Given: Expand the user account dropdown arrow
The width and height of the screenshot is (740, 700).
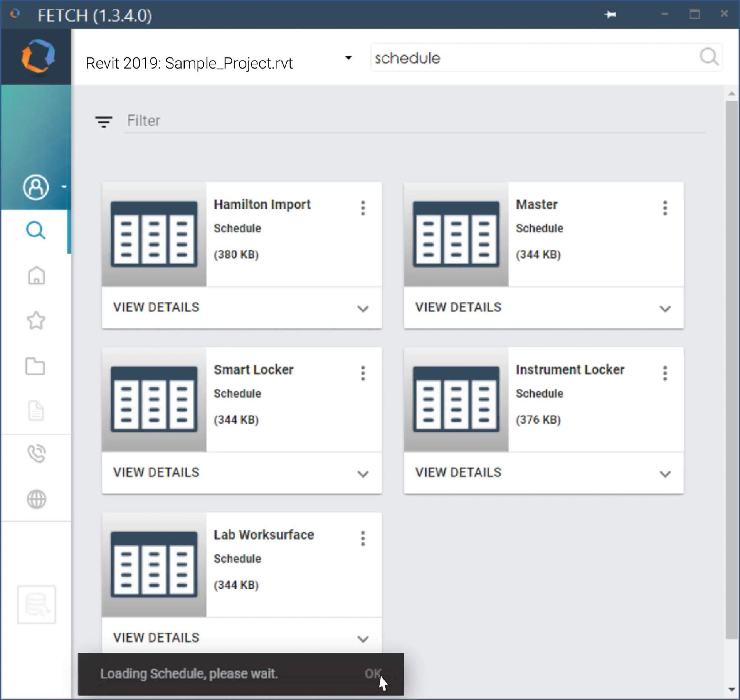Looking at the screenshot, I should (64, 187).
